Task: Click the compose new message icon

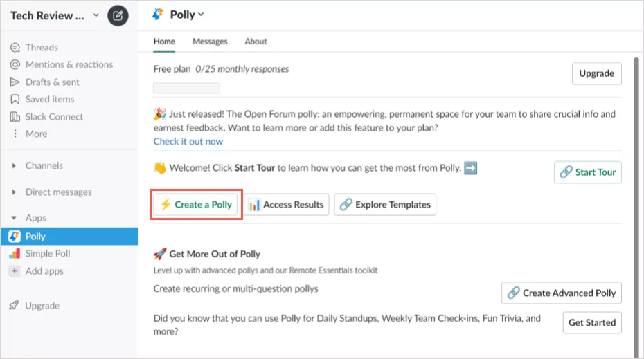Action: pyautogui.click(x=118, y=15)
